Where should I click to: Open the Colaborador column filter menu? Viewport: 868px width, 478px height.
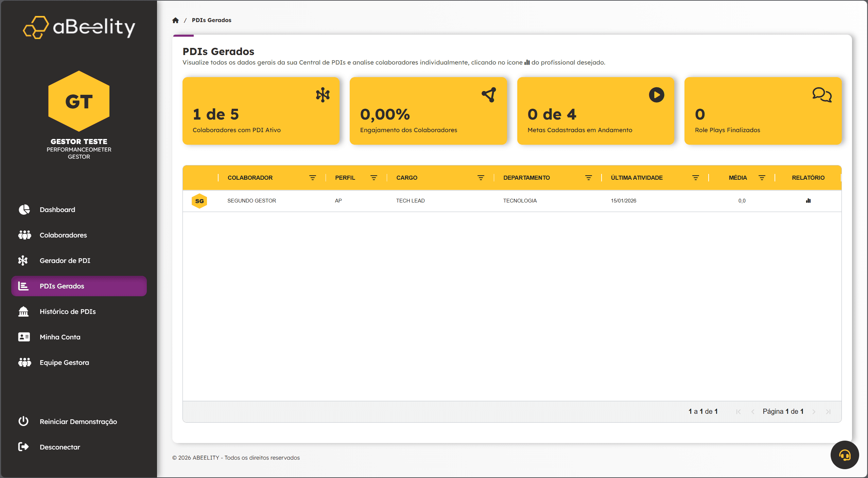312,178
